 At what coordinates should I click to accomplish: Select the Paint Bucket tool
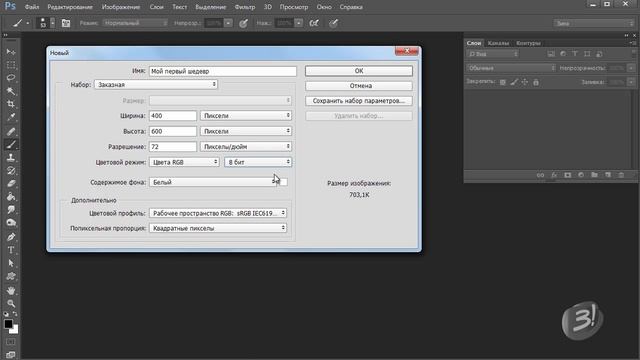11,196
